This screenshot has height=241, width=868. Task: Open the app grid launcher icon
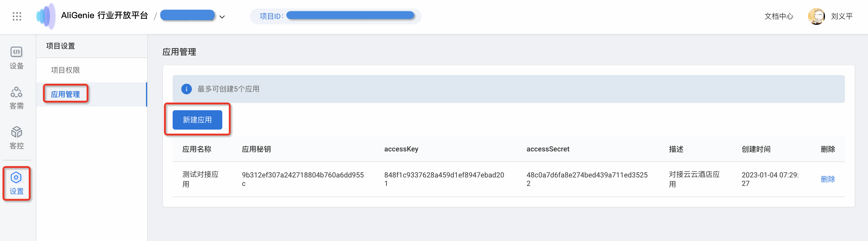[17, 16]
